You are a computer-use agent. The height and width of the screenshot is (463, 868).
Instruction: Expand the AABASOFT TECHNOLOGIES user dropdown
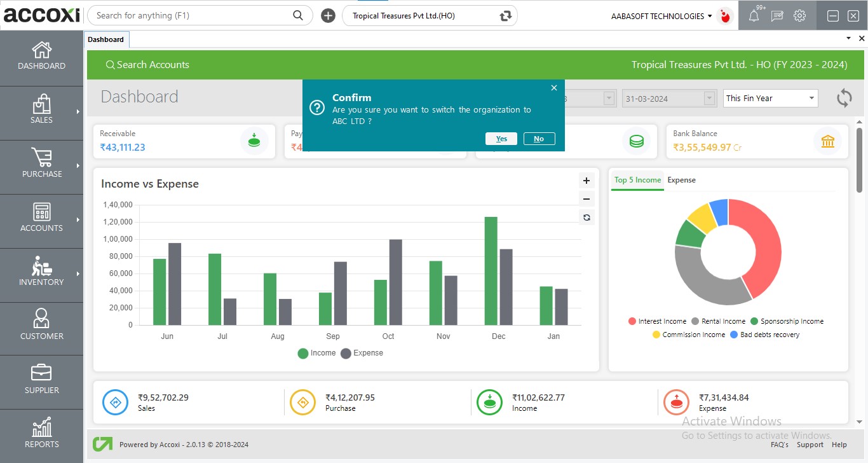click(x=661, y=16)
